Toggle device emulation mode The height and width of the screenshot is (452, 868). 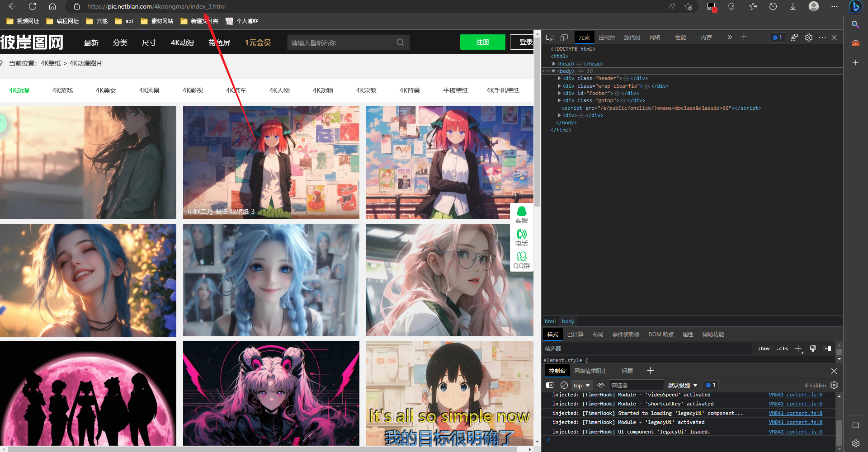pyautogui.click(x=564, y=38)
